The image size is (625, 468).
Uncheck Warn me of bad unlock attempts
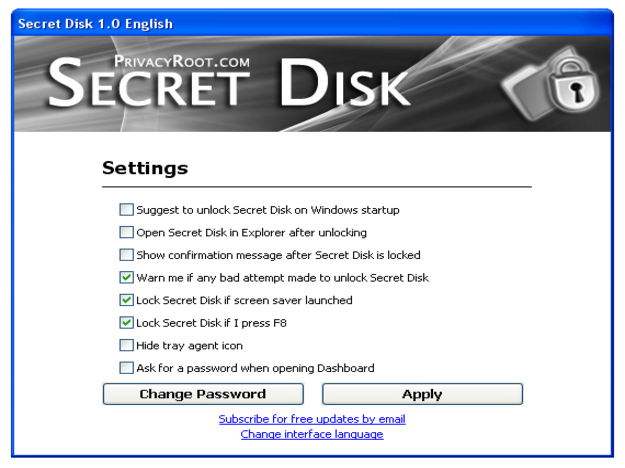coord(126,278)
